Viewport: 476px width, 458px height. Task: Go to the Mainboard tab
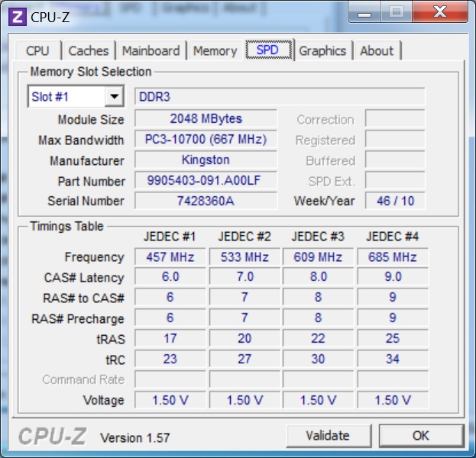coord(151,50)
